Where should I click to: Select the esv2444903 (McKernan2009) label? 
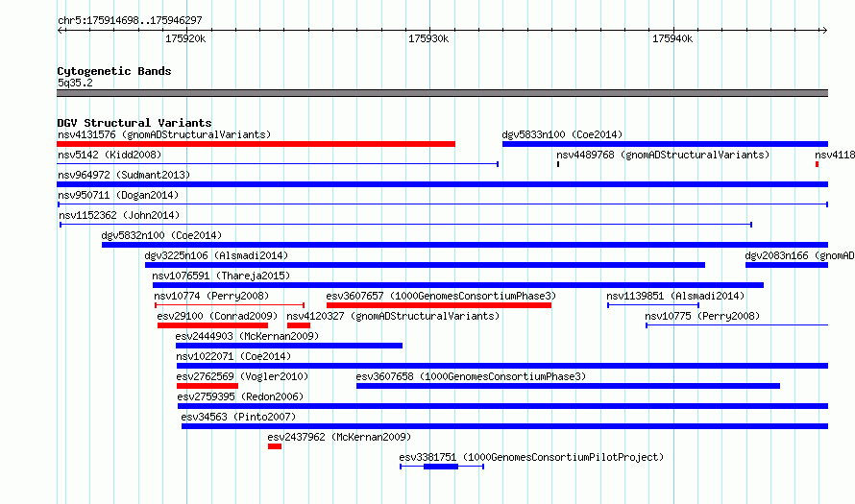coord(247,336)
